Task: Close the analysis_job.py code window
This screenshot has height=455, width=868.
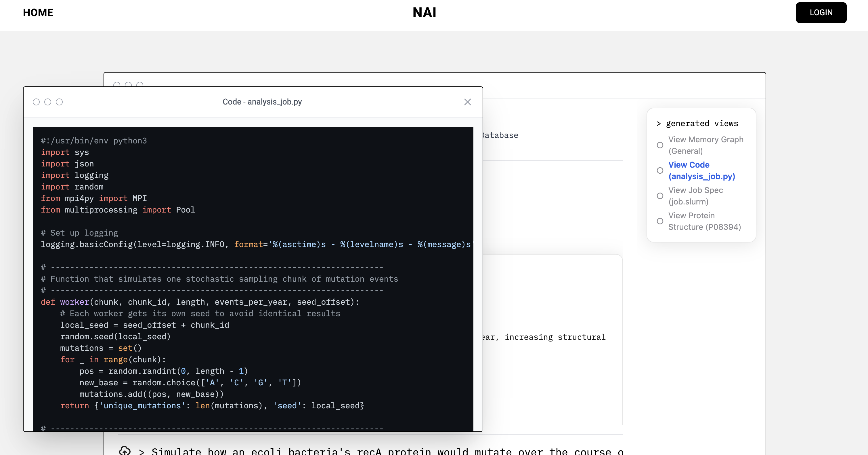Action: click(467, 102)
